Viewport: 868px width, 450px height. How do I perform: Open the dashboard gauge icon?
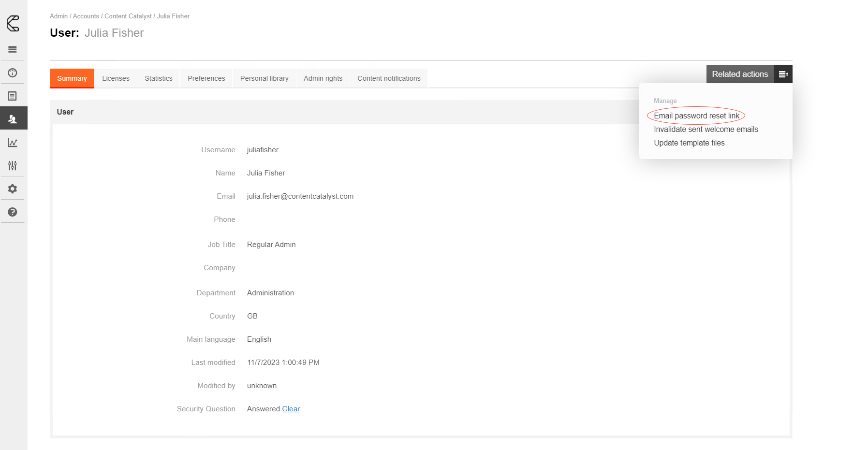[13, 73]
